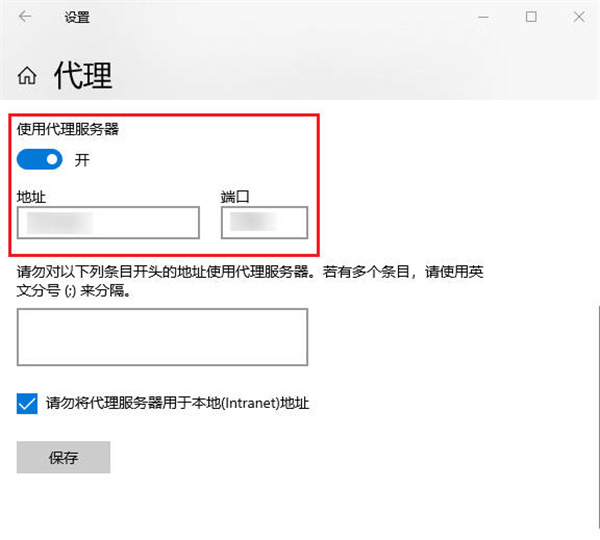Go back with the arrow icon
Image resolution: width=600 pixels, height=540 pixels.
click(25, 16)
